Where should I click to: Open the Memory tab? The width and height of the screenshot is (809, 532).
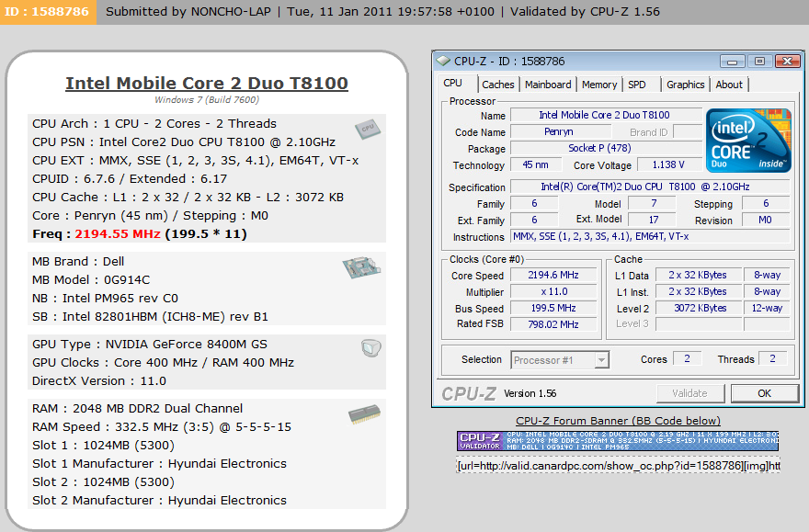coord(599,85)
